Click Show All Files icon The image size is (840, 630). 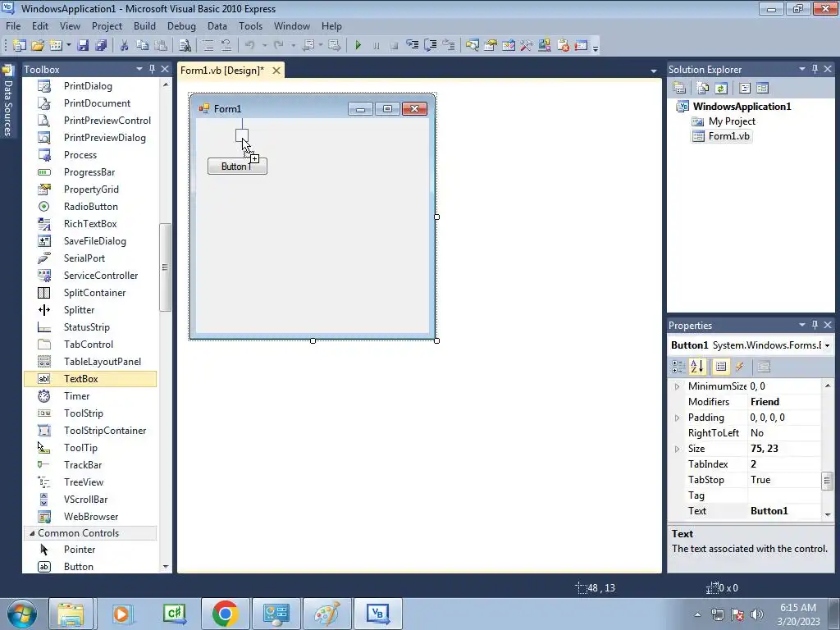click(x=703, y=88)
